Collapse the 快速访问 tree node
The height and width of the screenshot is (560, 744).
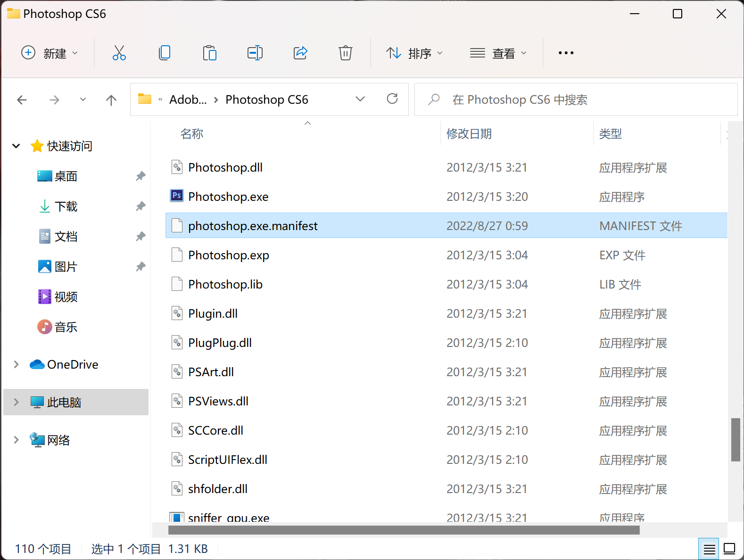pos(16,146)
